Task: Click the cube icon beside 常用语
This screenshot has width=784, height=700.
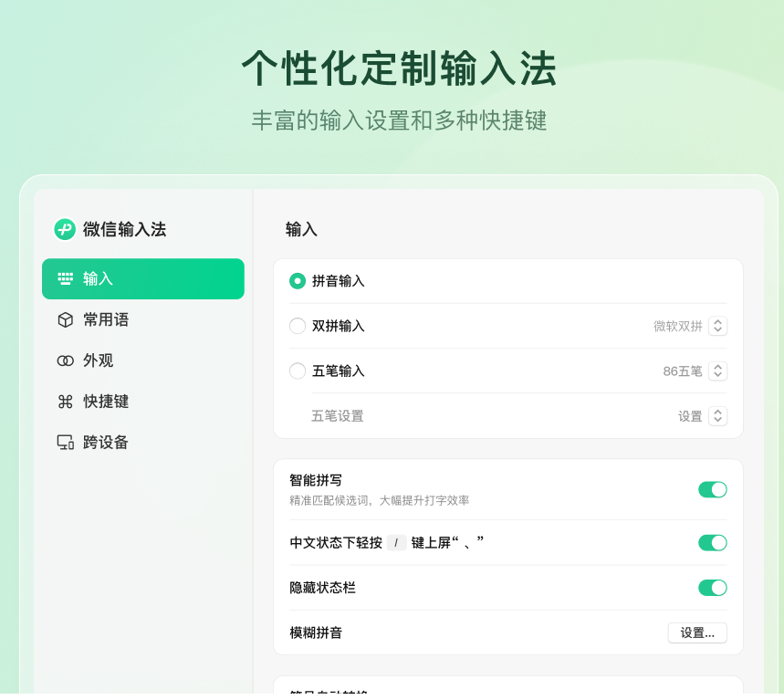Action: [66, 320]
